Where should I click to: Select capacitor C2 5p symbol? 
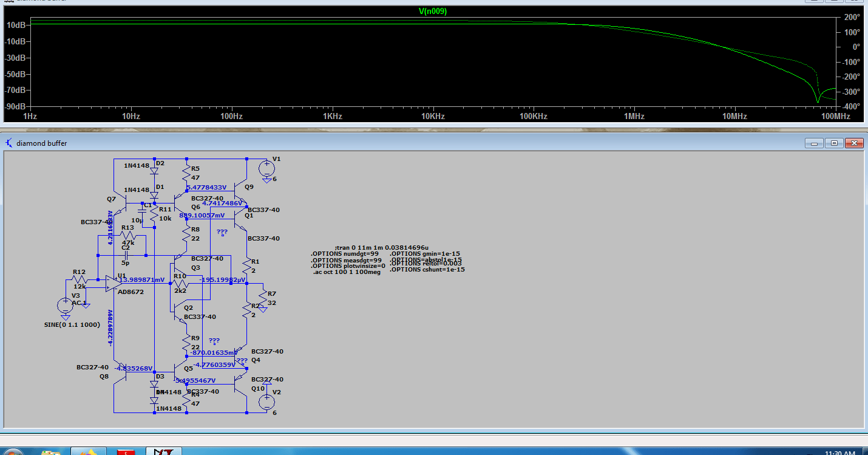point(126,255)
